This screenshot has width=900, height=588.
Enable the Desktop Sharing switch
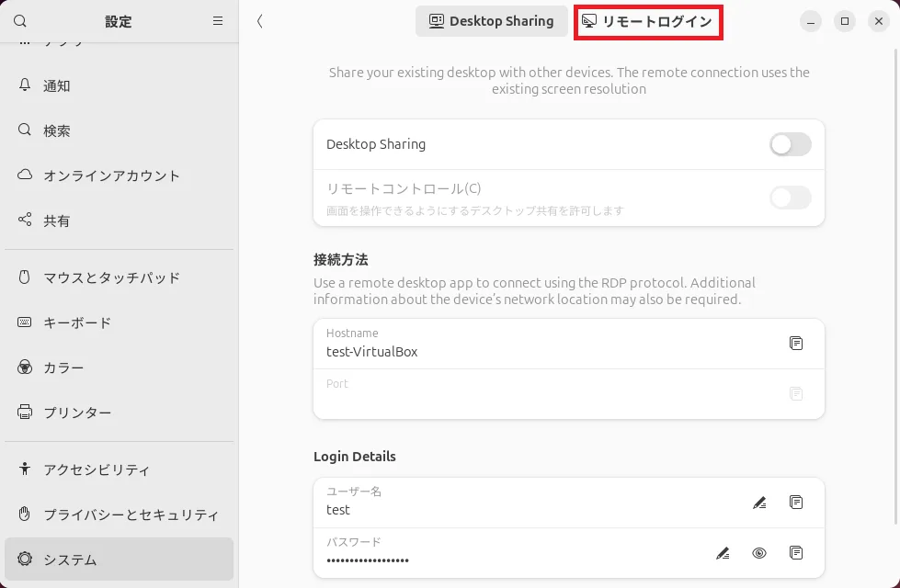(790, 144)
